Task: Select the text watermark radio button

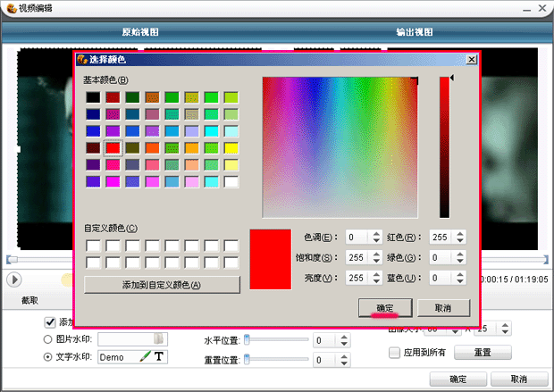Action: pos(49,356)
